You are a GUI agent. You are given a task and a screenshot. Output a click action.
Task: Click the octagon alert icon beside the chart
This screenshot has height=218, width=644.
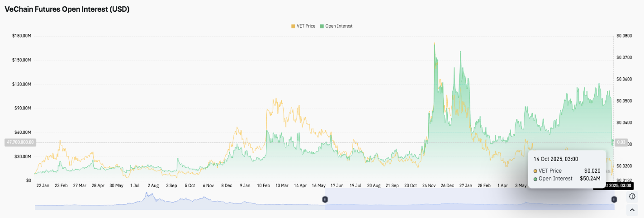[632, 196]
